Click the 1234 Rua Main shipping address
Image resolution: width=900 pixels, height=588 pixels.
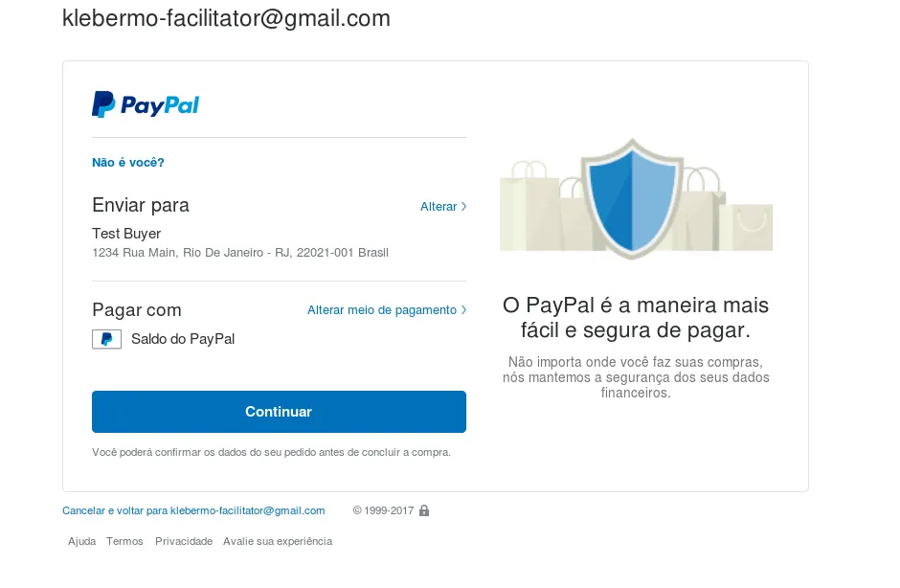(240, 253)
